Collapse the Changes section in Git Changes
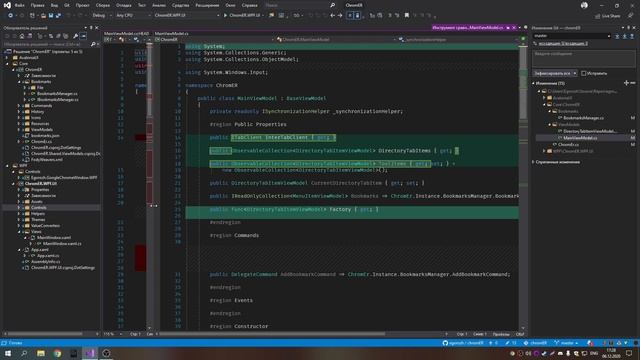This screenshot has width=640, height=360. point(533,83)
